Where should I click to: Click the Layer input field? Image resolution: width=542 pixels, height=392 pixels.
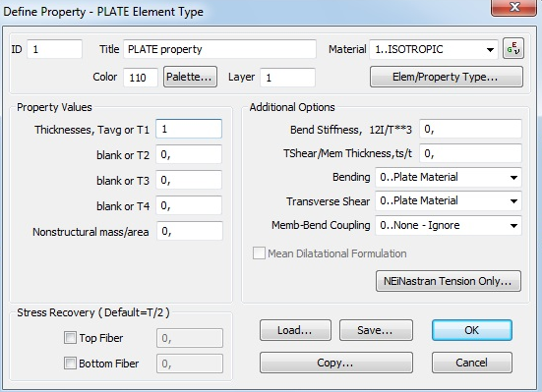[x=287, y=78]
